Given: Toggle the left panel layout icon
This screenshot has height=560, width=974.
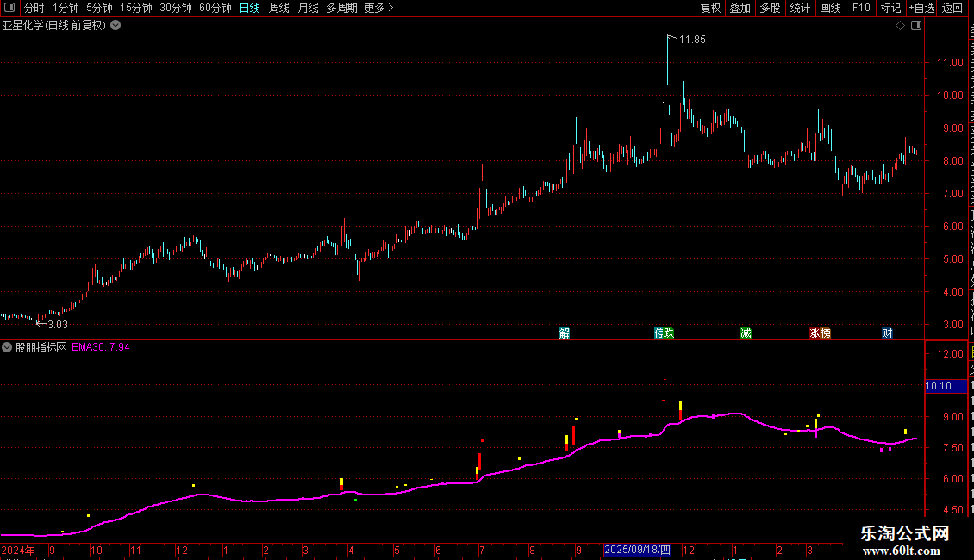Looking at the screenshot, I should [x=9, y=8].
